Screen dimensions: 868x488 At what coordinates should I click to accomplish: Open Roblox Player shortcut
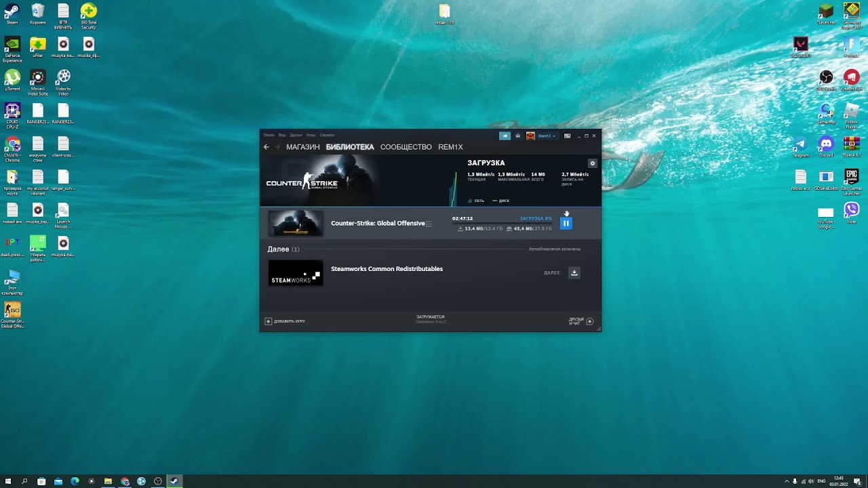coord(852,115)
